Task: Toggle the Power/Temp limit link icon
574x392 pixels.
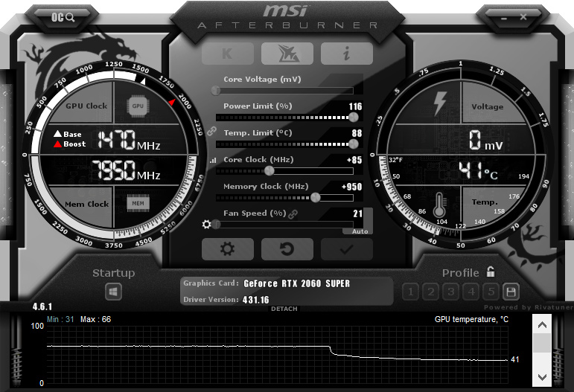Action: (211, 131)
